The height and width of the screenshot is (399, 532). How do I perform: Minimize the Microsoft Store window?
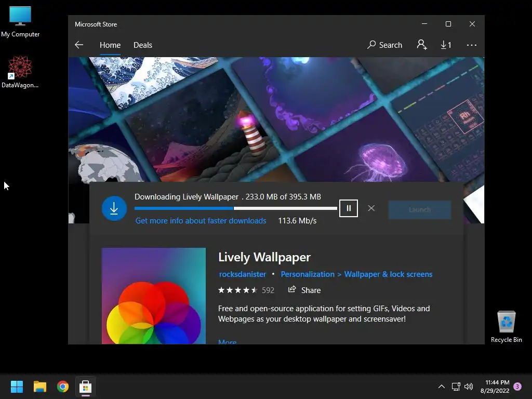tap(424, 24)
